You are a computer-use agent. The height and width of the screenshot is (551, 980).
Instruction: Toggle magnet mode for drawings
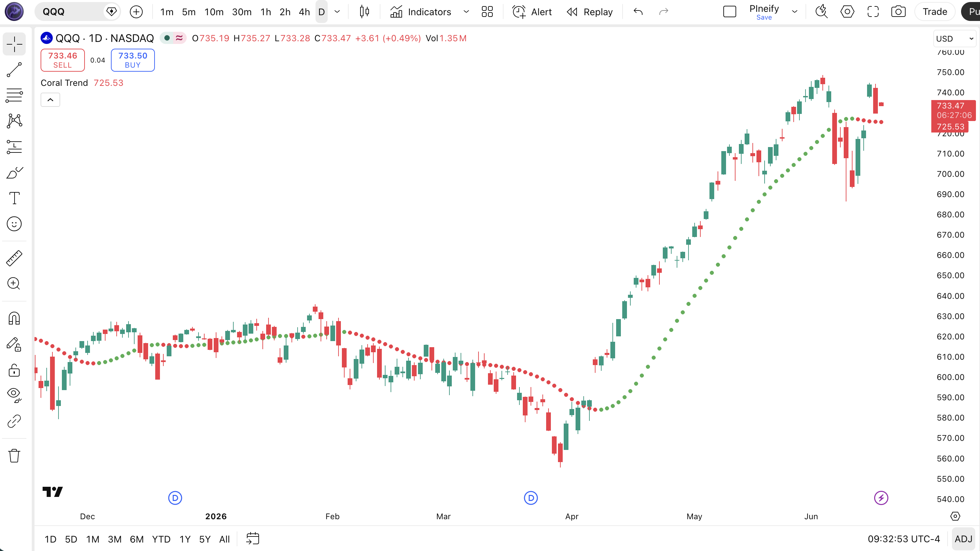(x=14, y=318)
